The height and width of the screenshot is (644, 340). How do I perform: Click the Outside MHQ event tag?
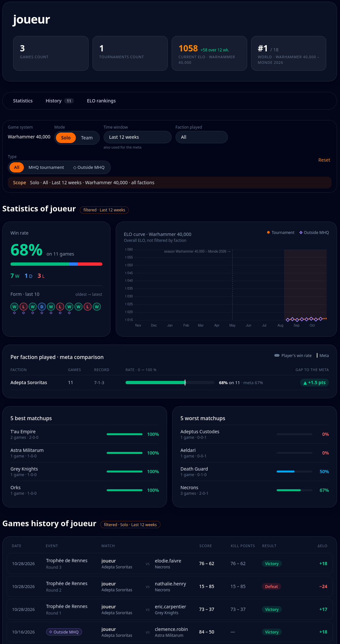[64, 632]
